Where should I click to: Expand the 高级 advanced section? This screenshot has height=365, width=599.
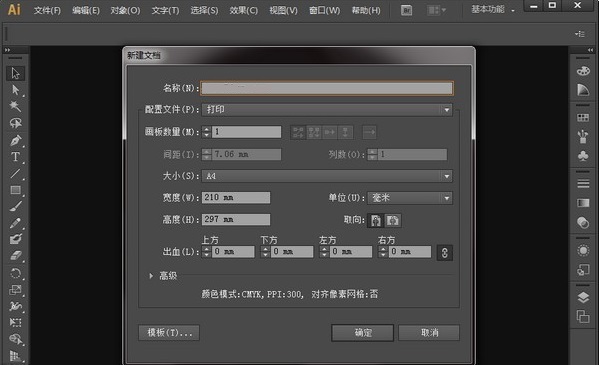click(151, 276)
